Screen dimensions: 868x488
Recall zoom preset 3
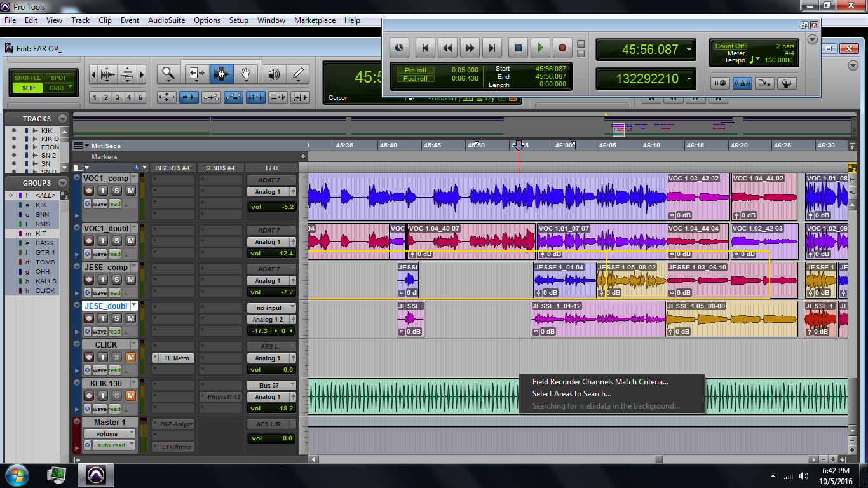(x=118, y=97)
